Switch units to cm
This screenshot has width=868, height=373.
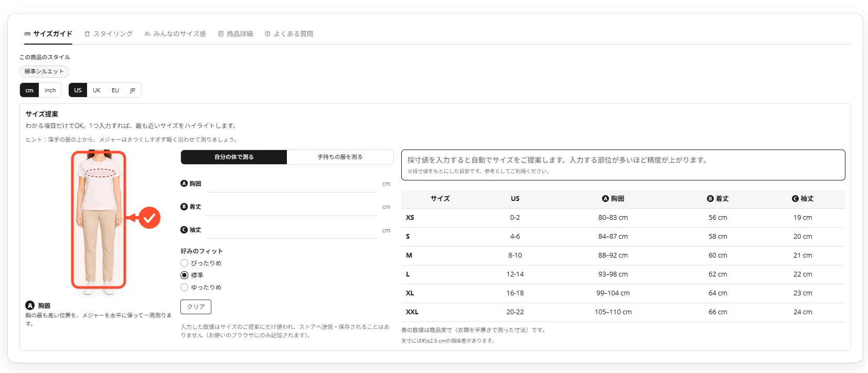pyautogui.click(x=29, y=90)
